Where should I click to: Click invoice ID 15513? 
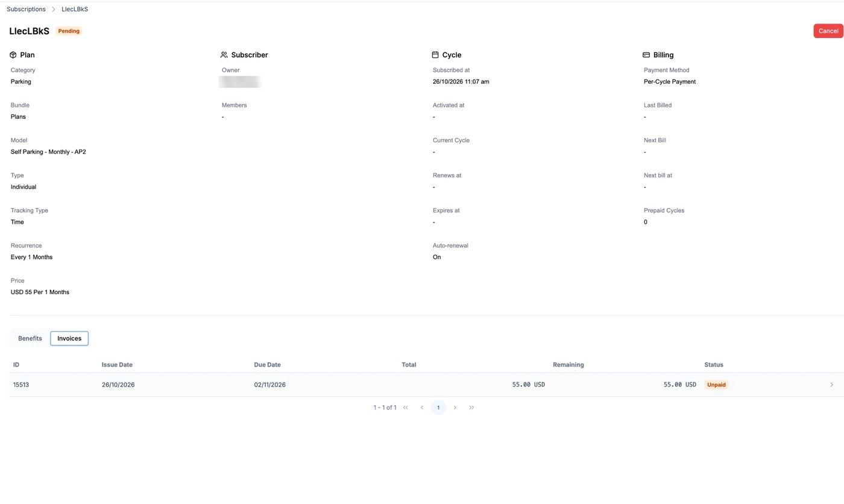(x=21, y=385)
